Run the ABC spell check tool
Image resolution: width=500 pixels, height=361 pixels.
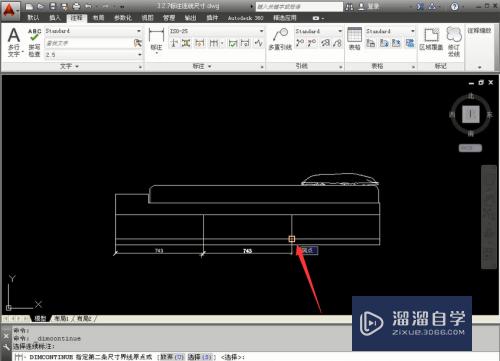(34, 42)
